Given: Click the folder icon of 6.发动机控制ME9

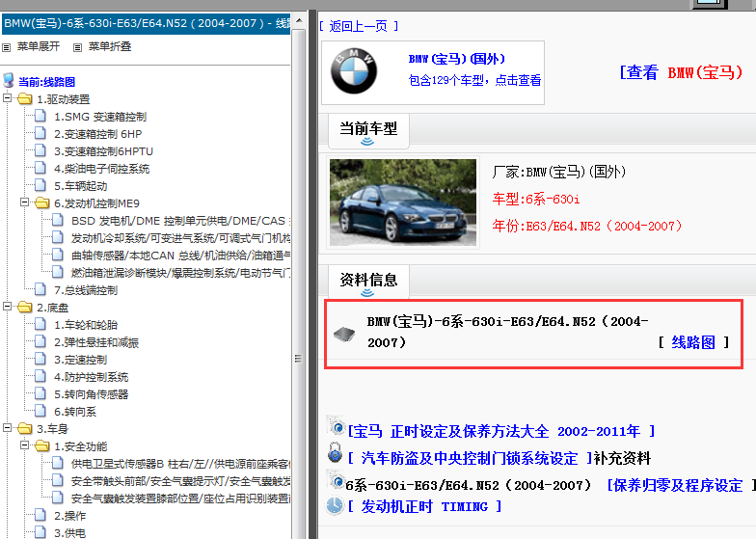Looking at the screenshot, I should 42,203.
